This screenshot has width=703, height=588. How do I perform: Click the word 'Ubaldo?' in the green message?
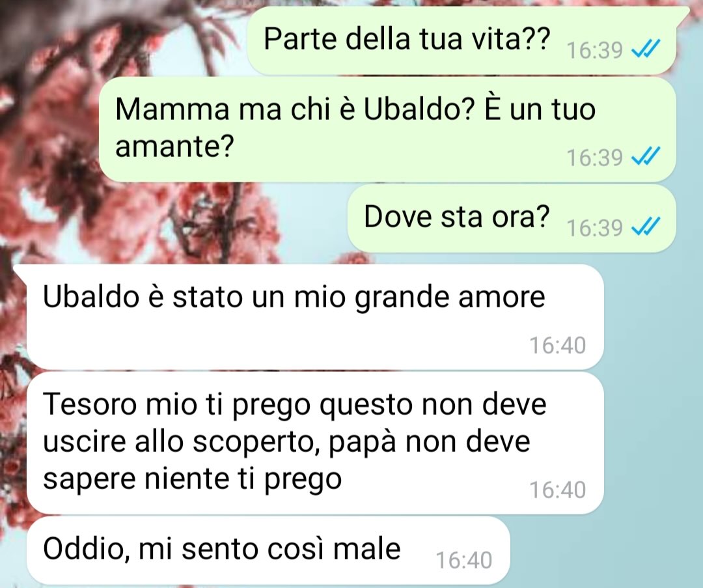pos(419,109)
